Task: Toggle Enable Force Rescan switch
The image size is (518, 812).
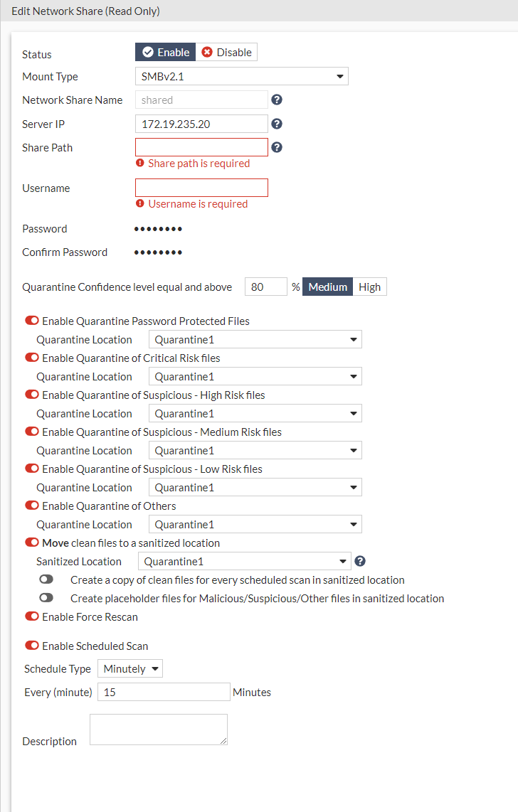Action: point(32,617)
